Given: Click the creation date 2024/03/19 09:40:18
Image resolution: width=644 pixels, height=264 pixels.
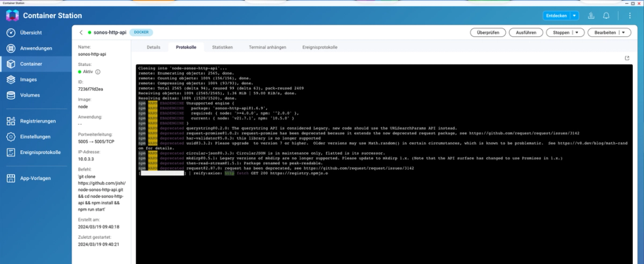Looking at the screenshot, I should [x=99, y=227].
